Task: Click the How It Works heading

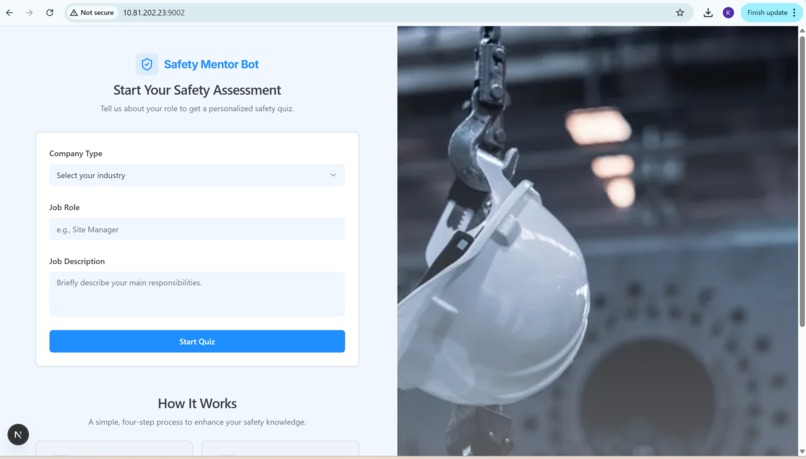Action: [197, 403]
